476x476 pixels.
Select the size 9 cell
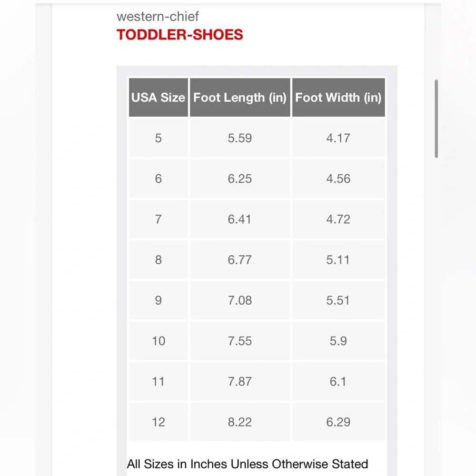pyautogui.click(x=158, y=300)
